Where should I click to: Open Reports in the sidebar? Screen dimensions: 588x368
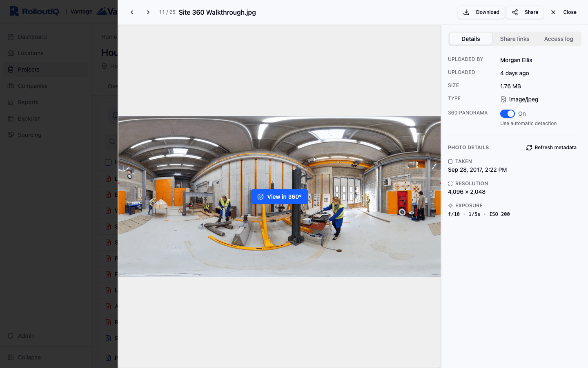(45, 102)
